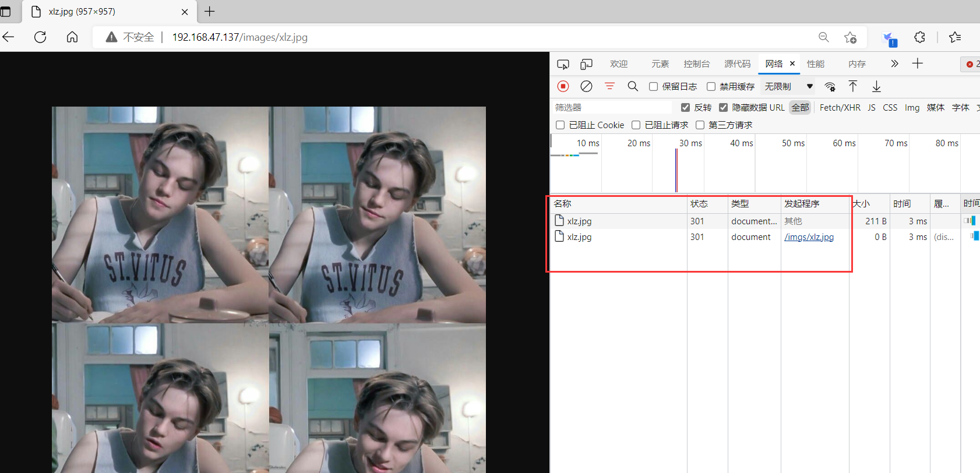Sort requests by 类型 column

tap(755, 203)
